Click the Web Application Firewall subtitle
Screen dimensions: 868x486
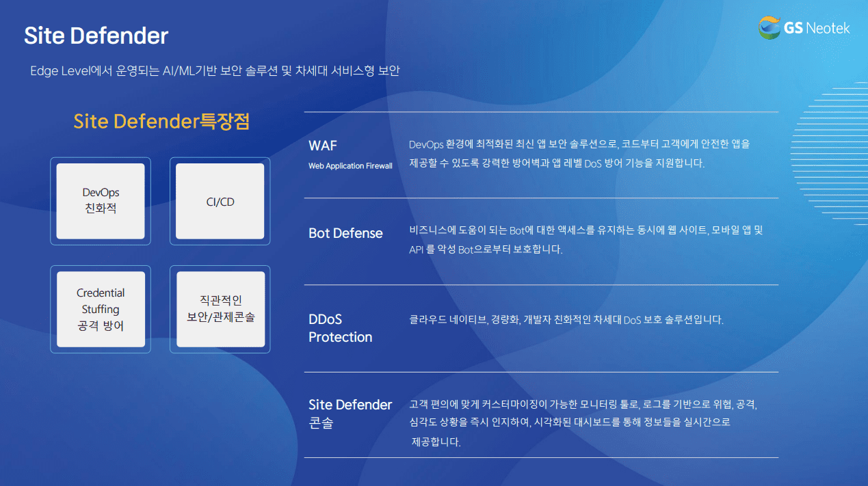point(350,166)
